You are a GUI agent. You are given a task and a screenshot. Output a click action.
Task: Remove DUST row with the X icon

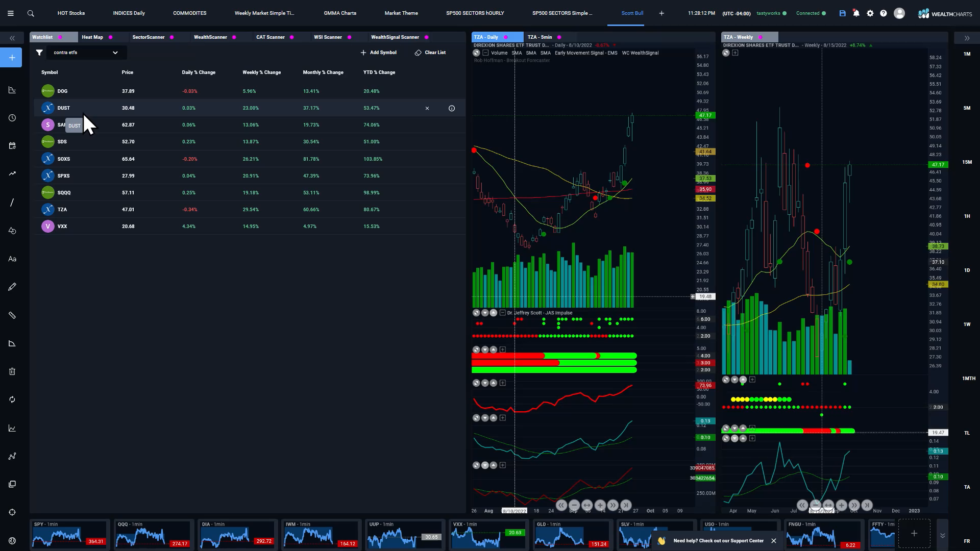point(427,108)
